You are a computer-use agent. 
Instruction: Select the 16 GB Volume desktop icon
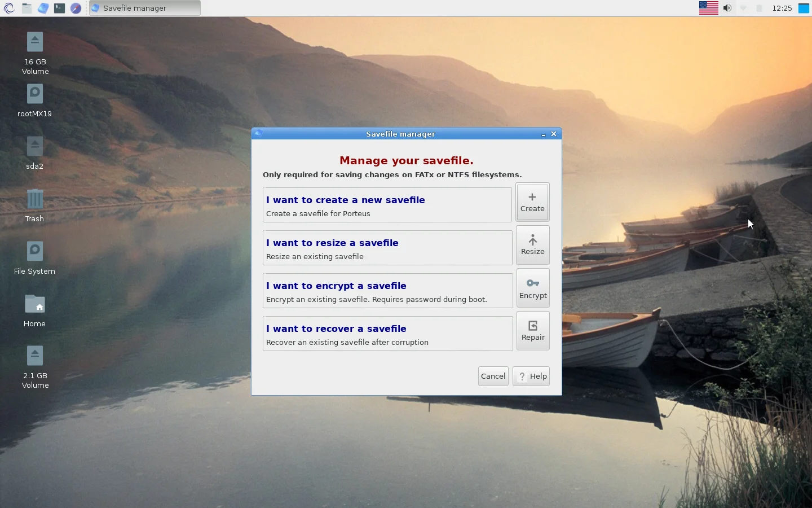click(35, 53)
